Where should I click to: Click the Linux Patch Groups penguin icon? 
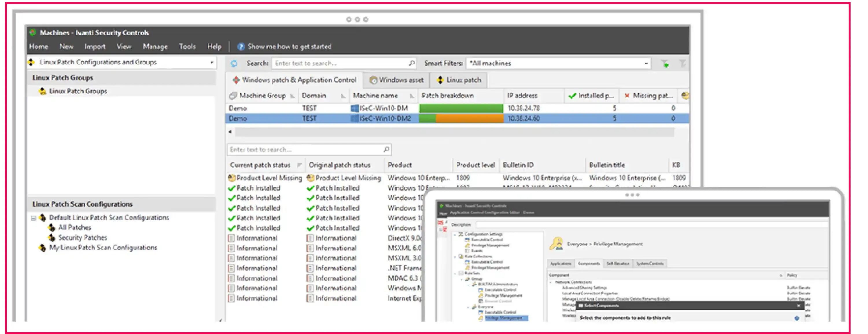click(43, 91)
